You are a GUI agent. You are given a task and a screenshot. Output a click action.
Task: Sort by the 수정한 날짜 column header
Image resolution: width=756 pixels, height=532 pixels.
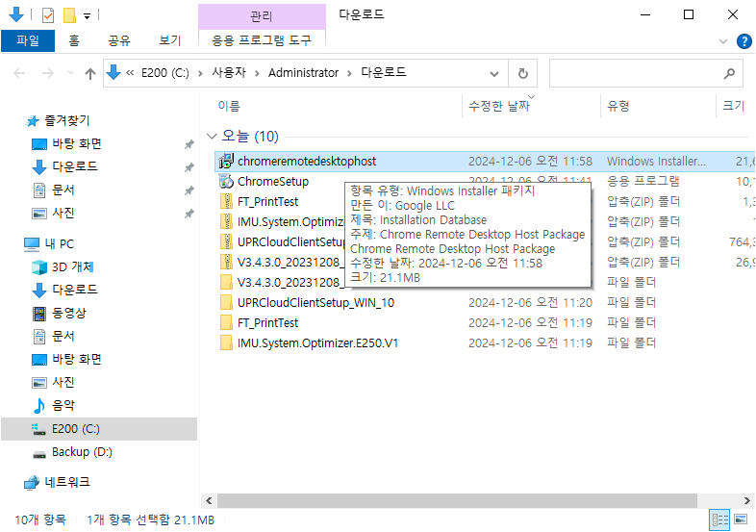tap(499, 106)
